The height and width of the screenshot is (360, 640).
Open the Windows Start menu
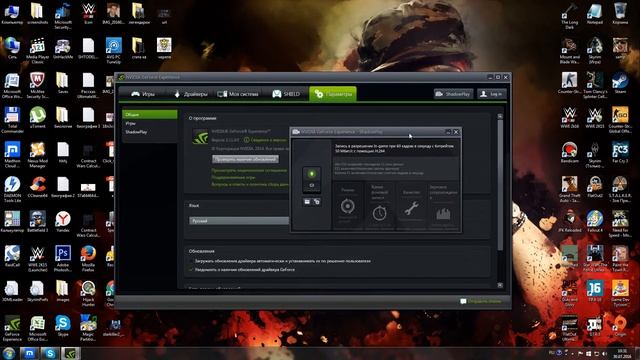(9, 353)
